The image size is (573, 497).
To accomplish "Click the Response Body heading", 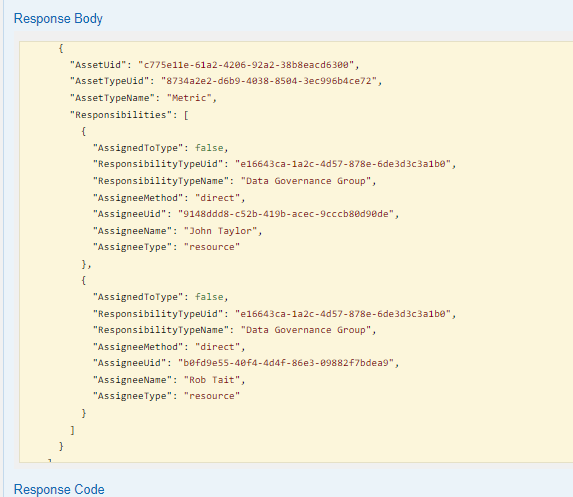I will pyautogui.click(x=58, y=19).
